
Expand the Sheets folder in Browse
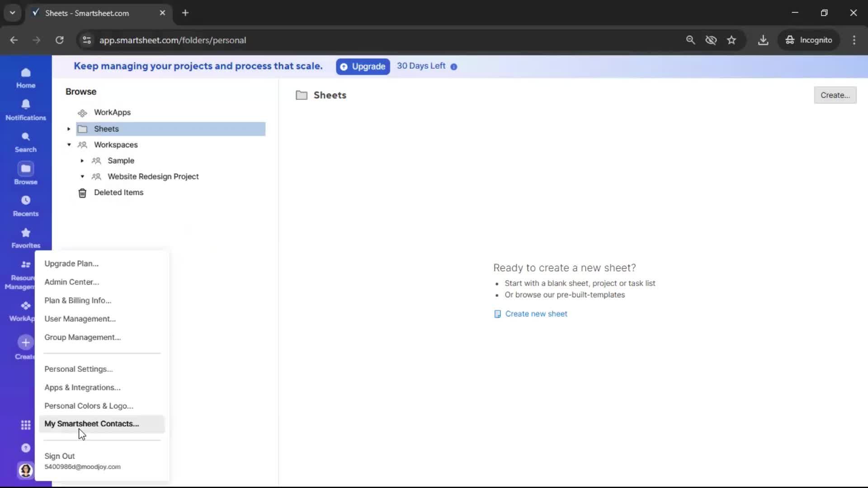[68, 129]
